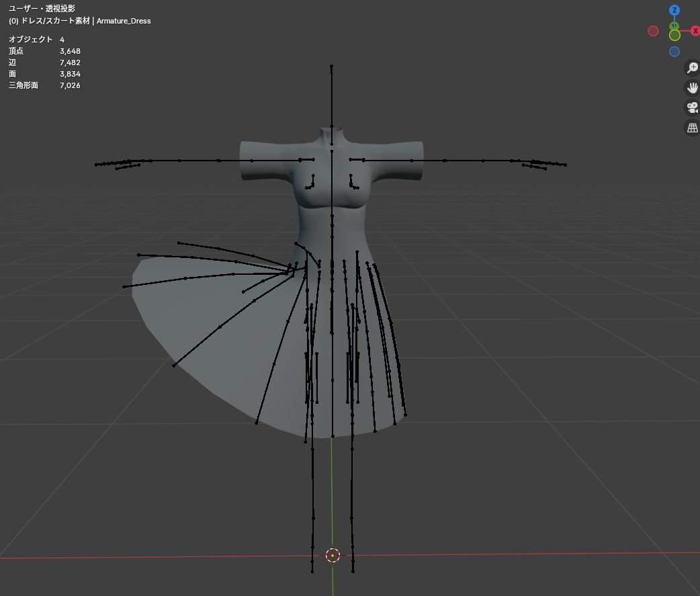Click the zoom view magnifier icon
The image size is (700, 596).
coord(693,67)
